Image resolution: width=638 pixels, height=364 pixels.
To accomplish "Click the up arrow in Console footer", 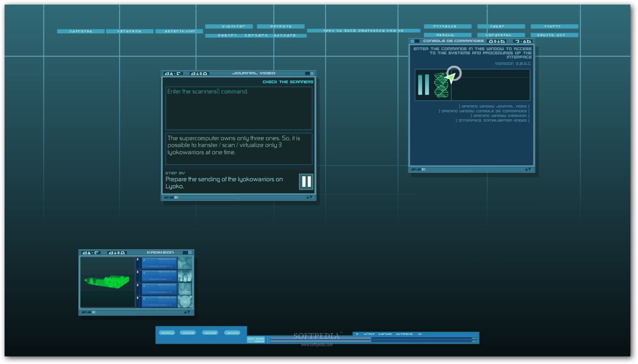I will pyautogui.click(x=527, y=169).
